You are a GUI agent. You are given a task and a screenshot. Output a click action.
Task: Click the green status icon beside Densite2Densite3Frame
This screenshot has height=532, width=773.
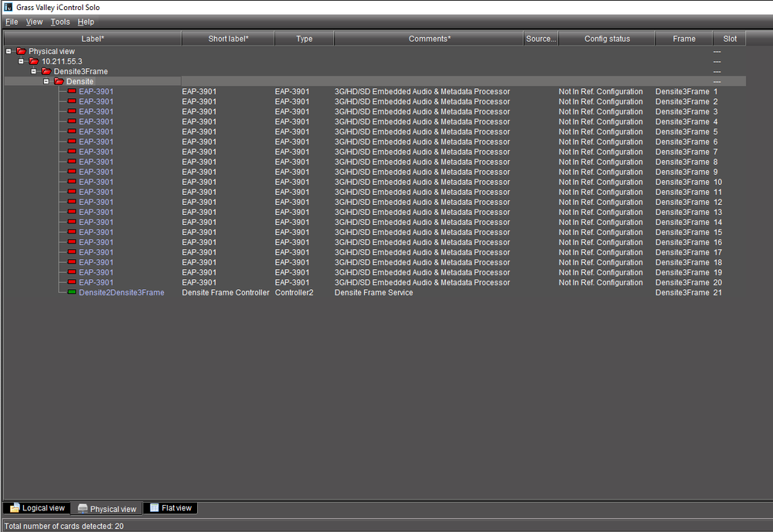71,292
